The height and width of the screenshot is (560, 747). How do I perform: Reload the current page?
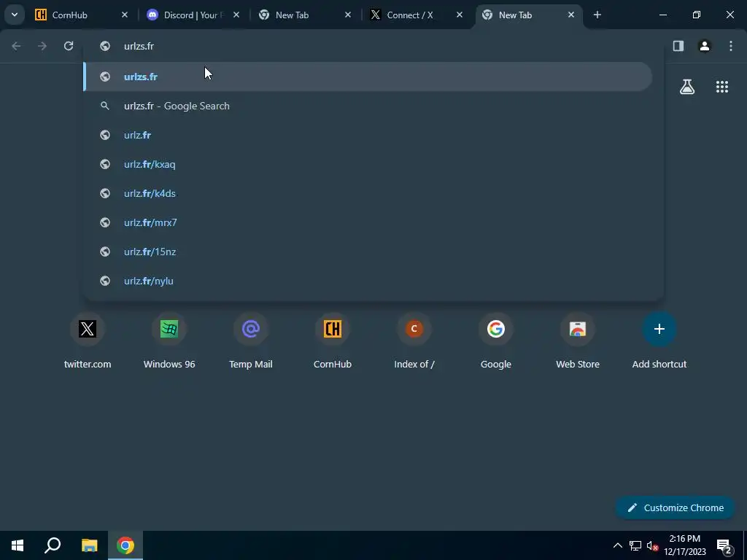69,46
